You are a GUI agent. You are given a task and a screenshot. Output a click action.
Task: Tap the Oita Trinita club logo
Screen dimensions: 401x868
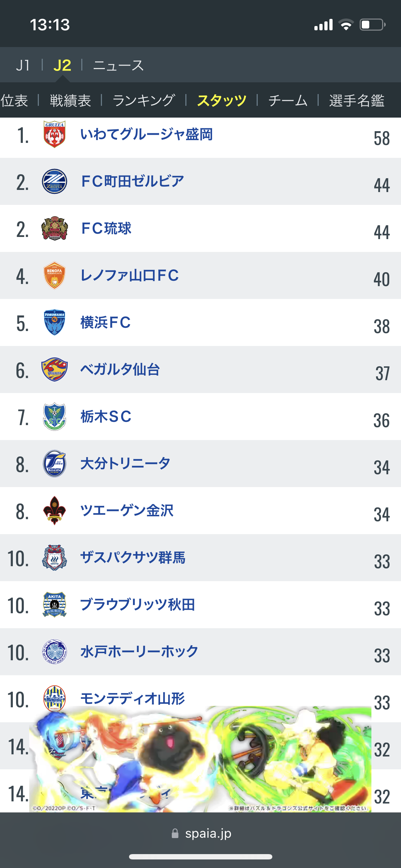(54, 464)
